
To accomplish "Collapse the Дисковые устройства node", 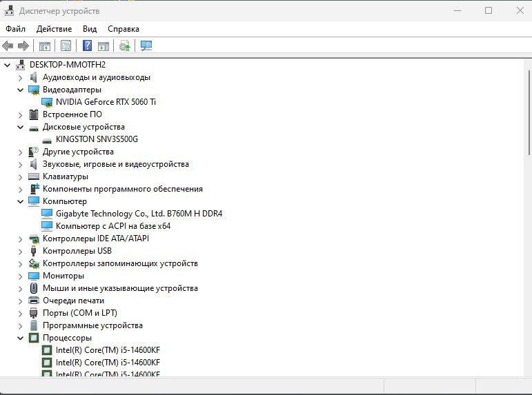I will 21,127.
